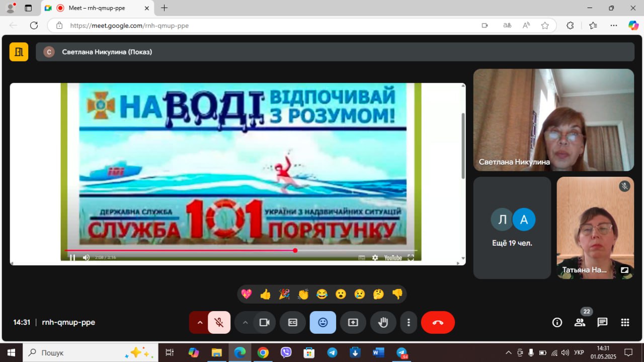Image resolution: width=644 pixels, height=362 pixels.
Task: Click the YouTube logo in player
Action: pos(393,257)
